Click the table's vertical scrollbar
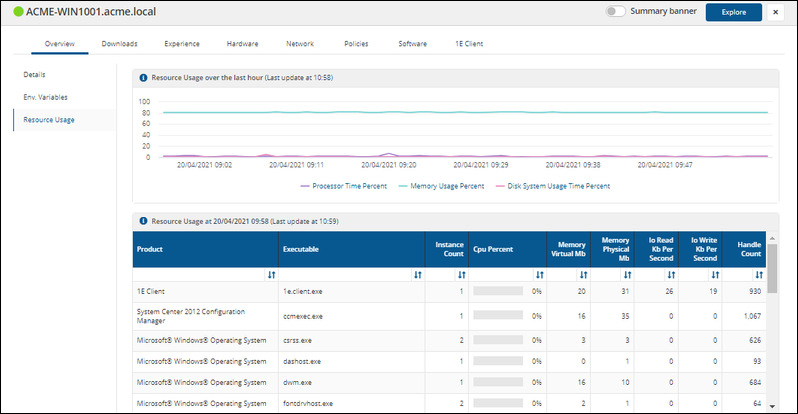Image resolution: width=798 pixels, height=414 pixels. (x=772, y=270)
